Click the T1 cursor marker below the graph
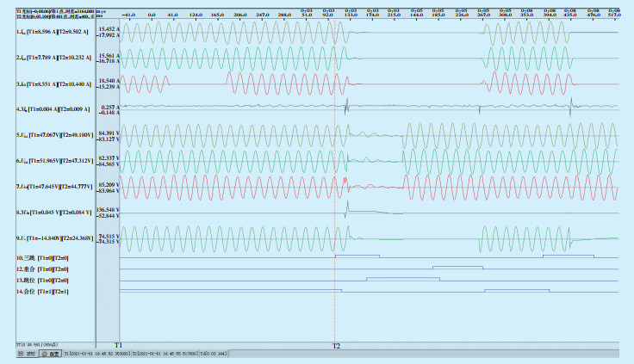Screen dimensions: 634x364 pos(119,344)
